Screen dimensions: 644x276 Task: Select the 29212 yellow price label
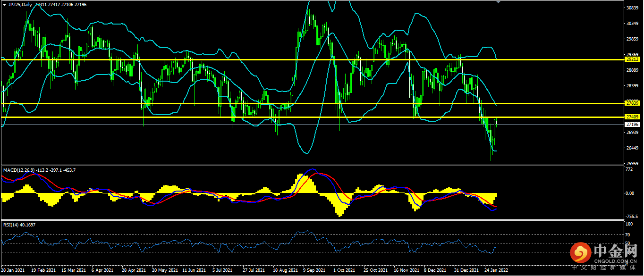[632, 59]
